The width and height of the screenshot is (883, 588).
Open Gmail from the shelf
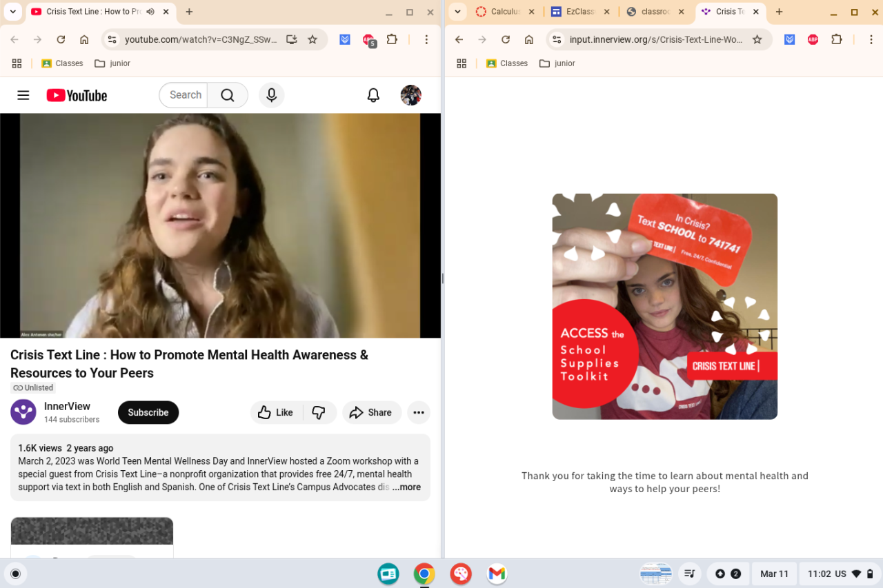point(497,574)
